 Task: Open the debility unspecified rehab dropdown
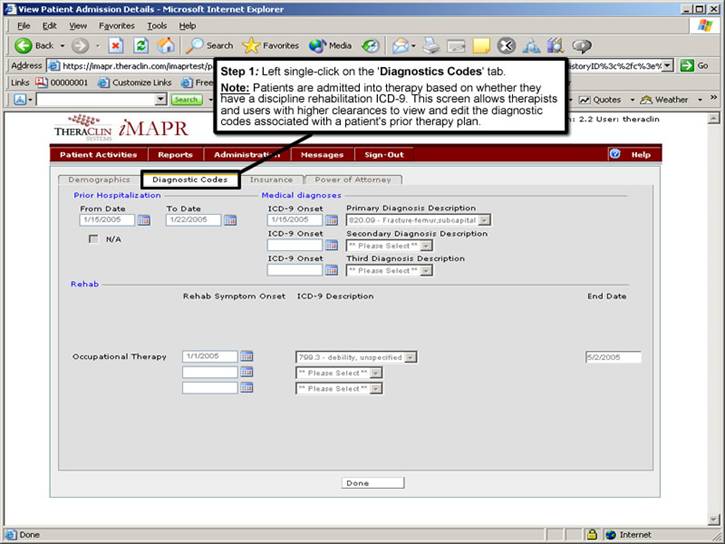click(x=411, y=357)
